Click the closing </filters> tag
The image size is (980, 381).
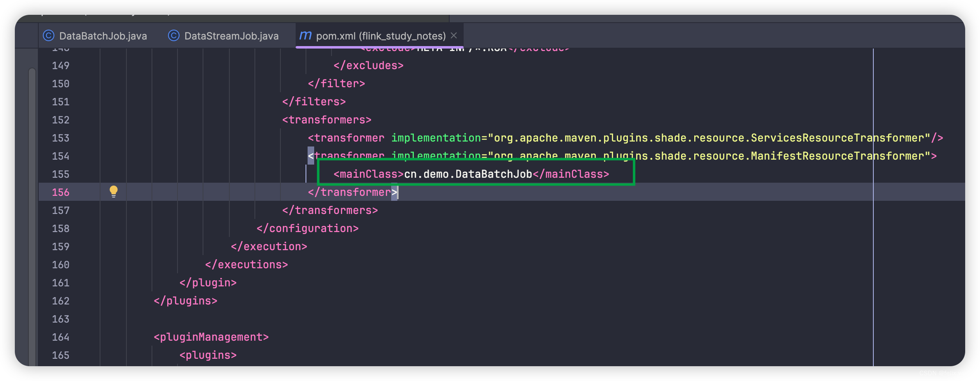point(314,102)
